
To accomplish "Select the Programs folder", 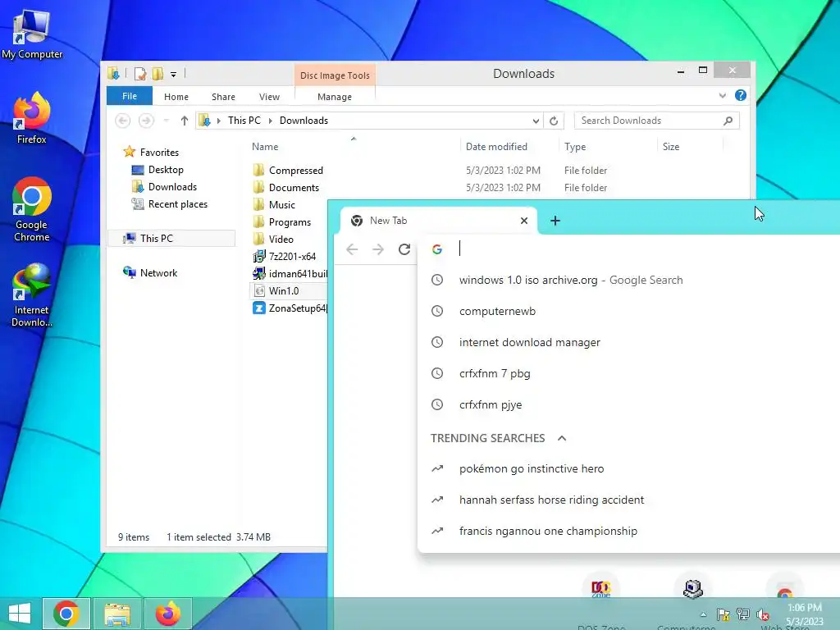I will pyautogui.click(x=290, y=221).
